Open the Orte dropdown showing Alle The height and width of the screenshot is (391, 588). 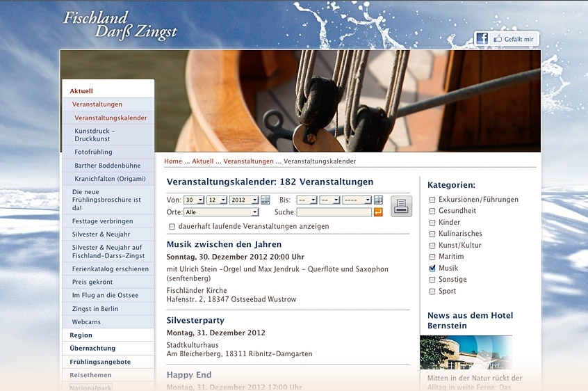click(221, 212)
